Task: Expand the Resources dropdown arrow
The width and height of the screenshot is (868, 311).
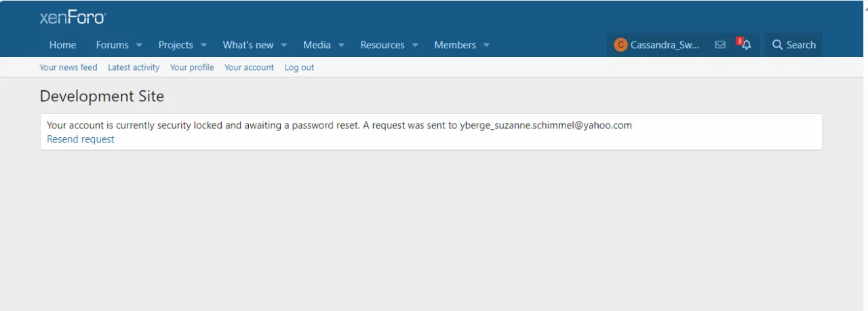Action: click(415, 45)
